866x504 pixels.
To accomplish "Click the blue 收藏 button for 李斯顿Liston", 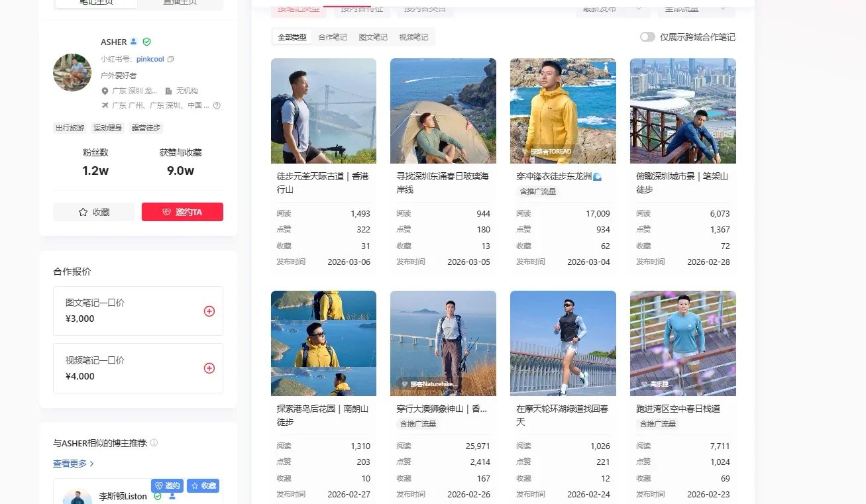I will point(203,485).
